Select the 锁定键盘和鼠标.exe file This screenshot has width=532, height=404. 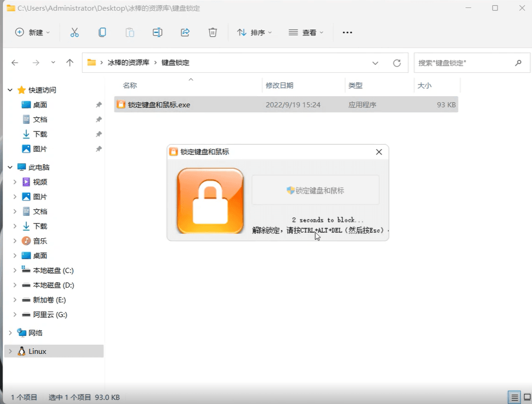click(x=159, y=105)
